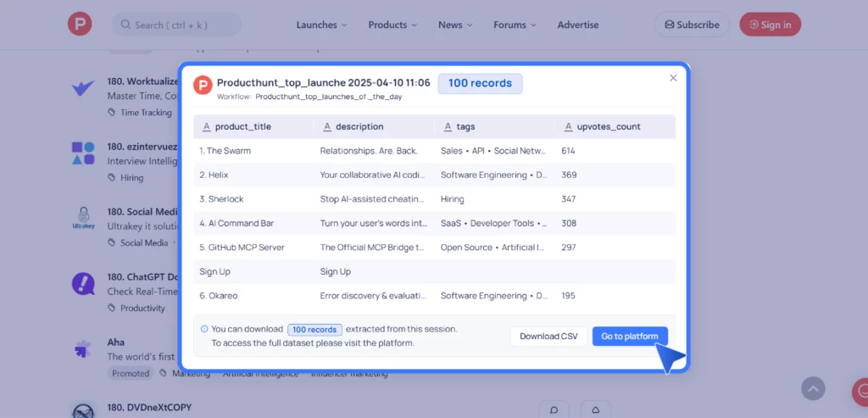Image resolution: width=868 pixels, height=418 pixels.
Task: Click the upvote triangle button on DVDneXtCOPY row
Action: click(596, 410)
